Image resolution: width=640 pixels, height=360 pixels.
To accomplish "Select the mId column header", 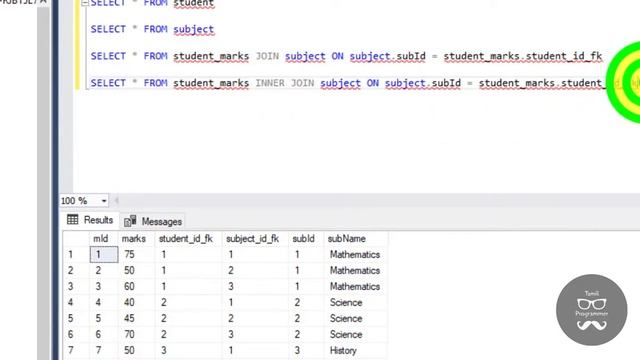I will coord(104,239).
